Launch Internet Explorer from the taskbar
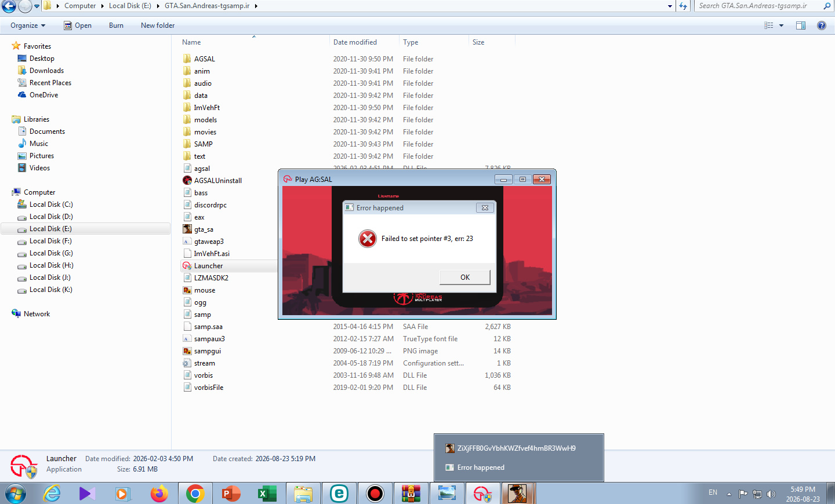Screen dimensions: 835x504 click(52, 494)
